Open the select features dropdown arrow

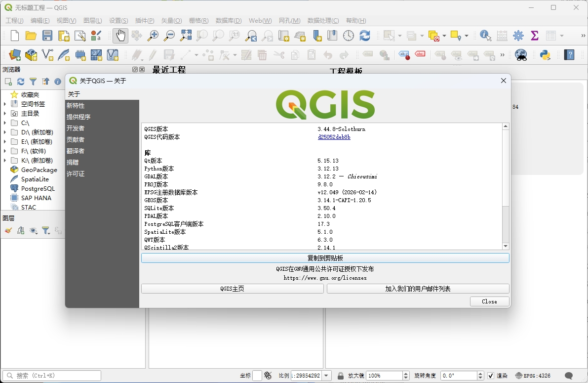tap(400, 36)
